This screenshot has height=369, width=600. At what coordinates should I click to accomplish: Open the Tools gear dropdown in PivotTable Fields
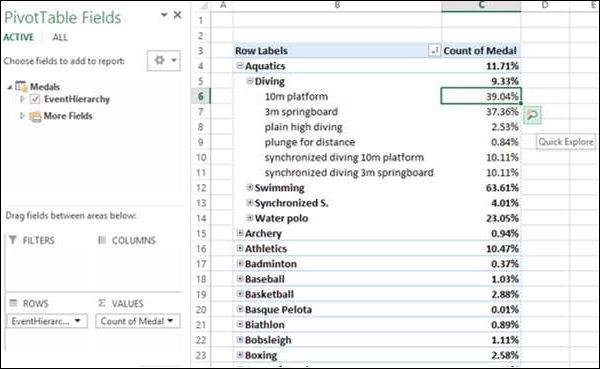(x=164, y=60)
